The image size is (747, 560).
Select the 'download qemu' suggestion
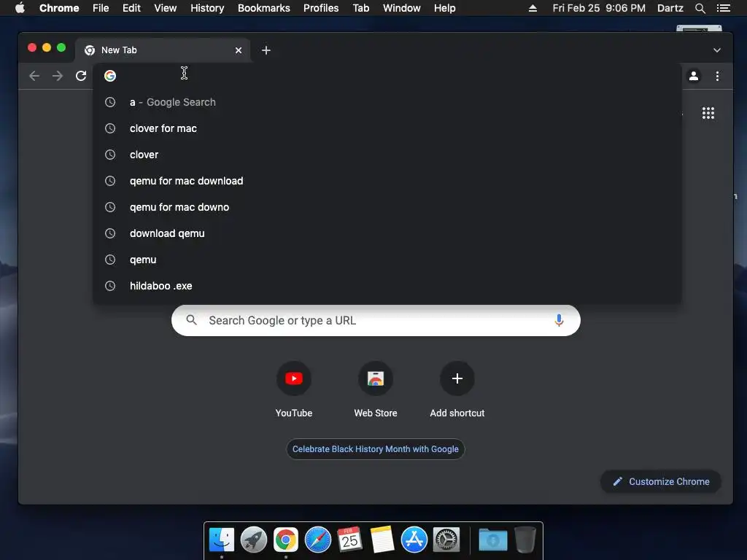[387, 233]
